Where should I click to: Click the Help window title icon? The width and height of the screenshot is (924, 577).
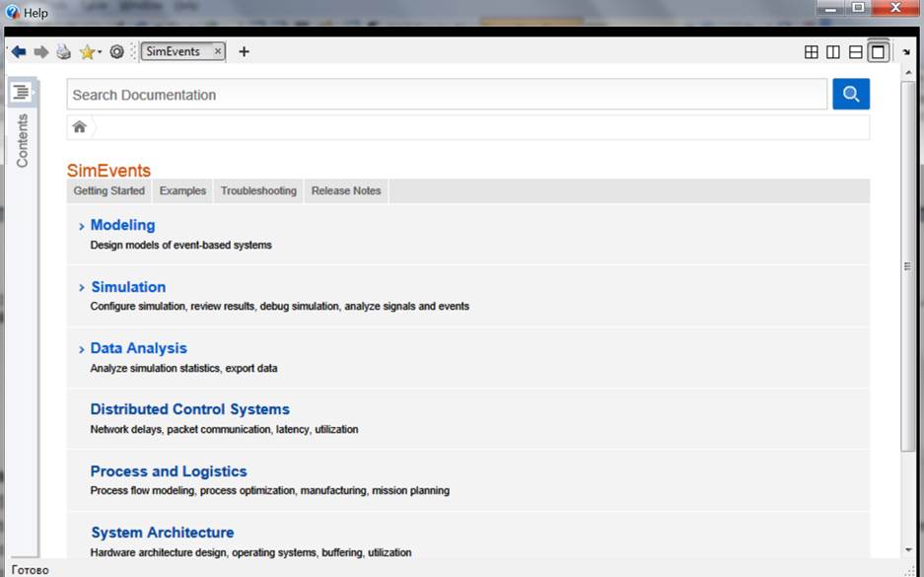pyautogui.click(x=13, y=12)
